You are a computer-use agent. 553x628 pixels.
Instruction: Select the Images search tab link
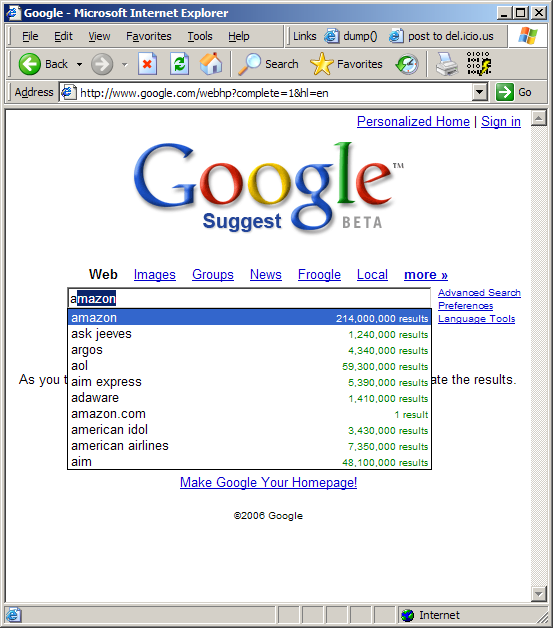[x=155, y=275]
